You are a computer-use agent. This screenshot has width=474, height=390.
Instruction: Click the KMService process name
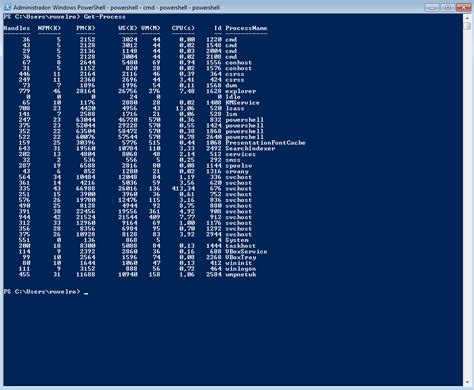click(x=242, y=103)
